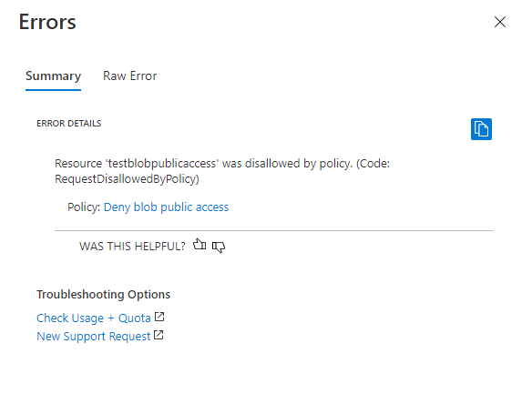Click the ERROR DETAILS label

69,124
